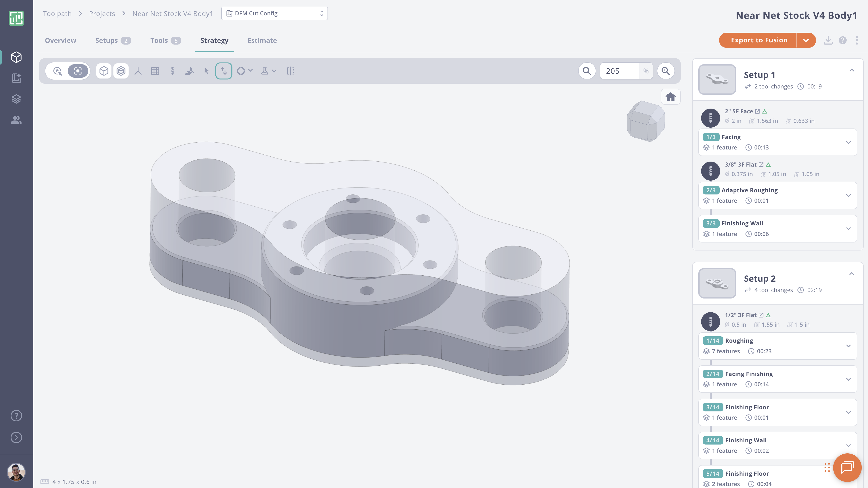Screen dimensions: 868x488
Task: Collapse the Setup 1 panel
Action: tap(852, 70)
